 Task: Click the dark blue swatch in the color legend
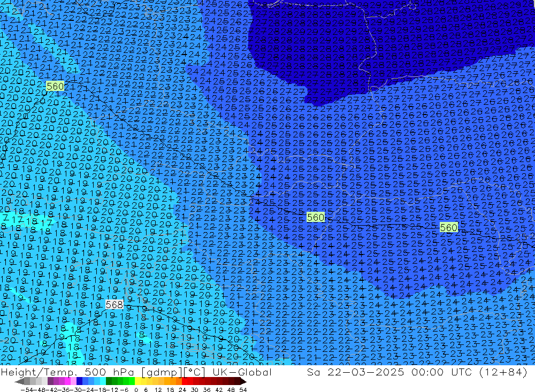79,382
